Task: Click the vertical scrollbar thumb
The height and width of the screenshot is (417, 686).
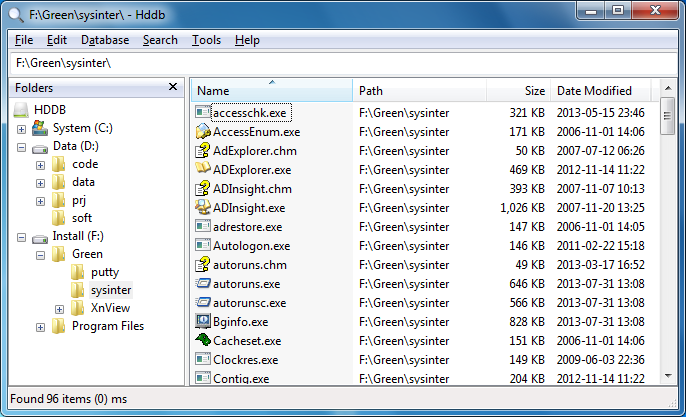Action: pos(667,116)
